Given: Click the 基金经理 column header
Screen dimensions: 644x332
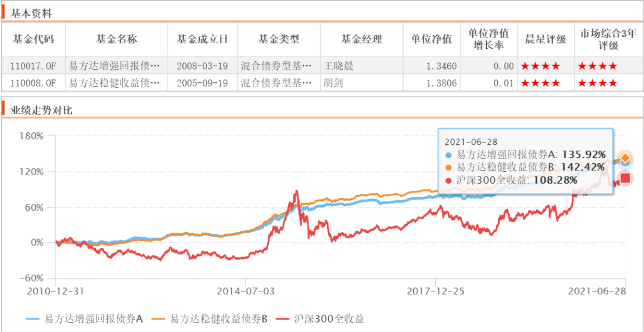Looking at the screenshot, I should click(x=361, y=39).
